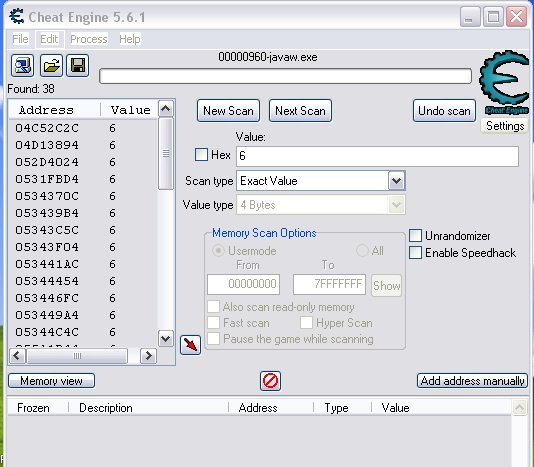Clear the address list with the red prohibition icon
The image size is (534, 467).
pos(270,381)
